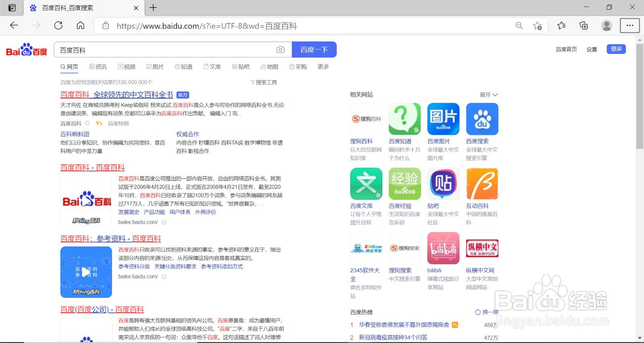Screen dimensions: 644x343
Task: Play the 参考资料 video thumbnail
Action: [x=86, y=272]
